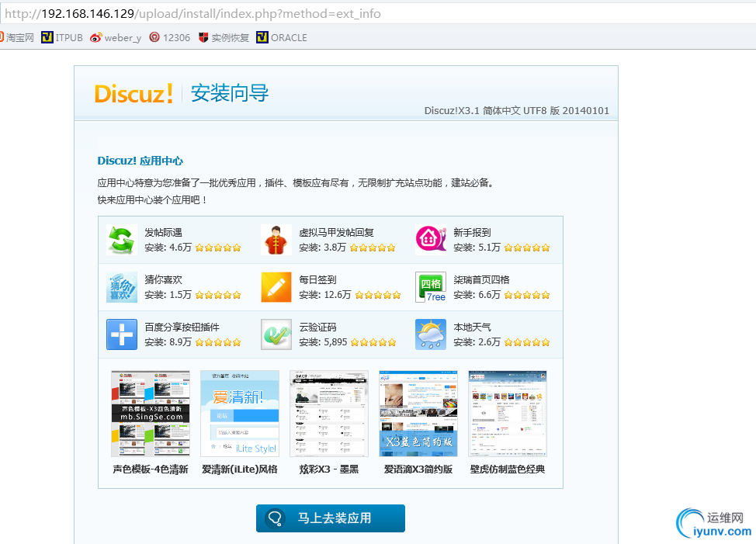Open the 12306 bookmark

tap(170, 37)
